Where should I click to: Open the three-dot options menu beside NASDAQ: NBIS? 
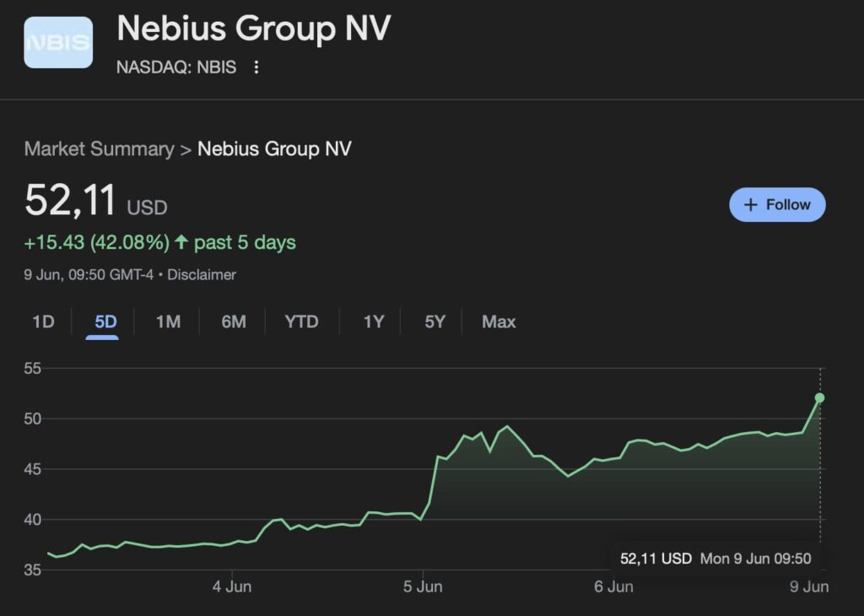point(256,68)
